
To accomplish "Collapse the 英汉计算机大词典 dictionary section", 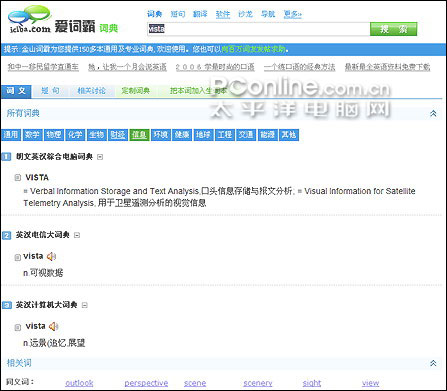I will pyautogui.click(x=85, y=305).
